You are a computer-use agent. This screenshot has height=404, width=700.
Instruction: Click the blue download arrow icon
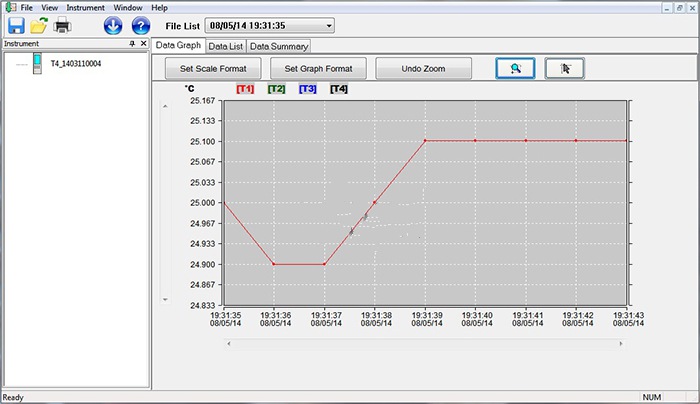(x=113, y=26)
